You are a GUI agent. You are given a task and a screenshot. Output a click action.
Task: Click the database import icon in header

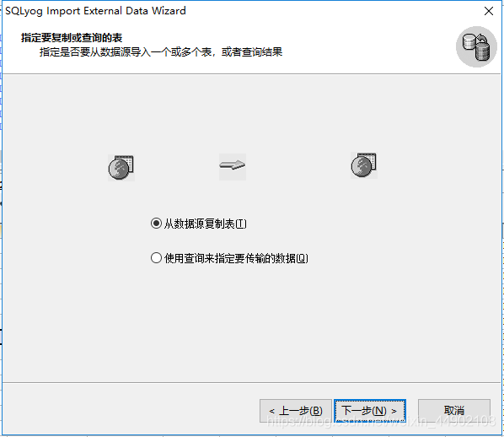pos(476,46)
